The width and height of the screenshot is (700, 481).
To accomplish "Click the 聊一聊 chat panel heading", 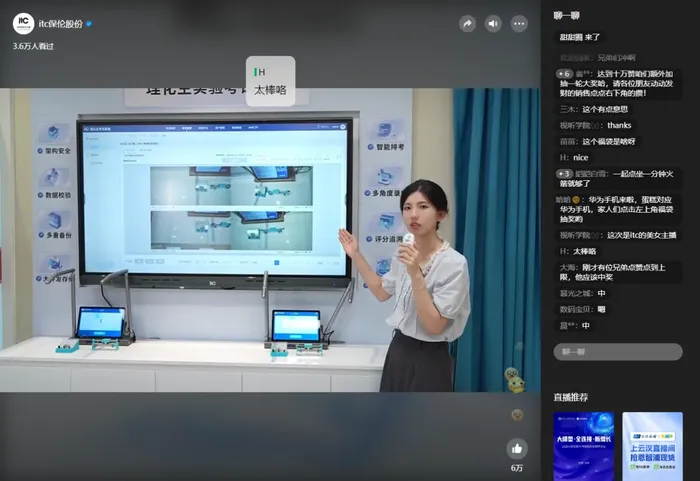I will pos(566,16).
